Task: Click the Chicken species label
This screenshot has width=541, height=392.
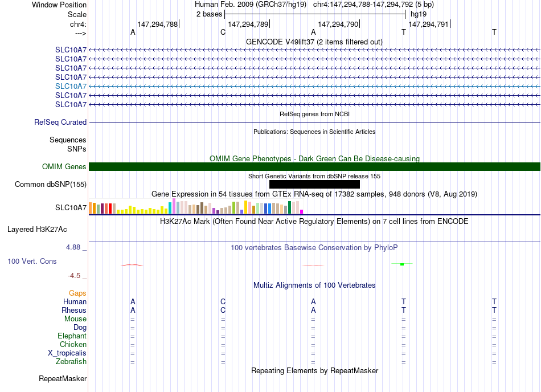Action: click(x=73, y=344)
